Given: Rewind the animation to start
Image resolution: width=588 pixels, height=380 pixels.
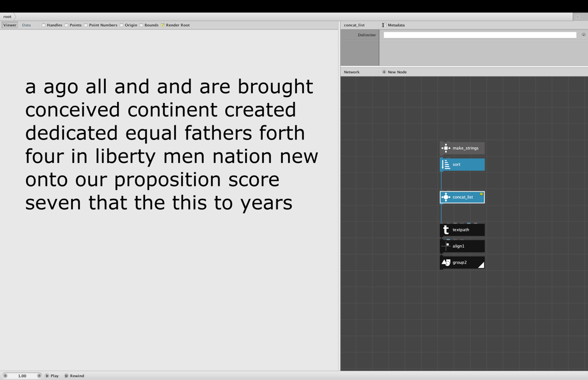Looking at the screenshot, I should [x=74, y=375].
